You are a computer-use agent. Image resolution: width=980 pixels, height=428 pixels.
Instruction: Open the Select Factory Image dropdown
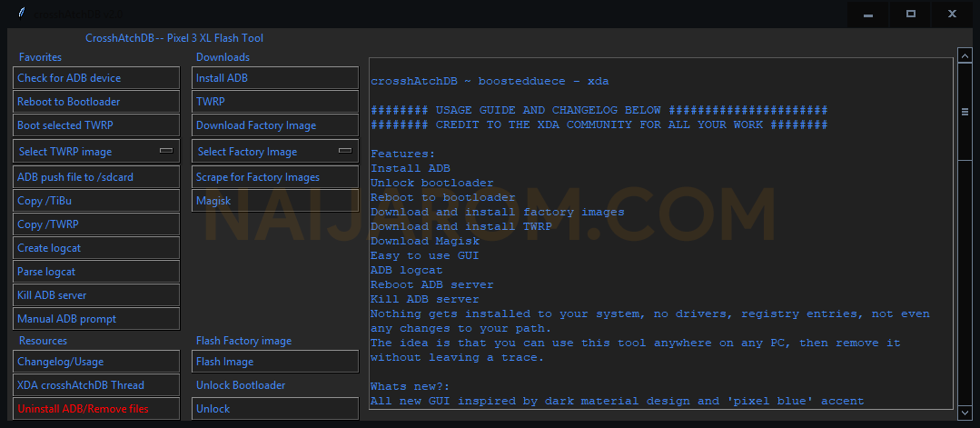(x=275, y=152)
